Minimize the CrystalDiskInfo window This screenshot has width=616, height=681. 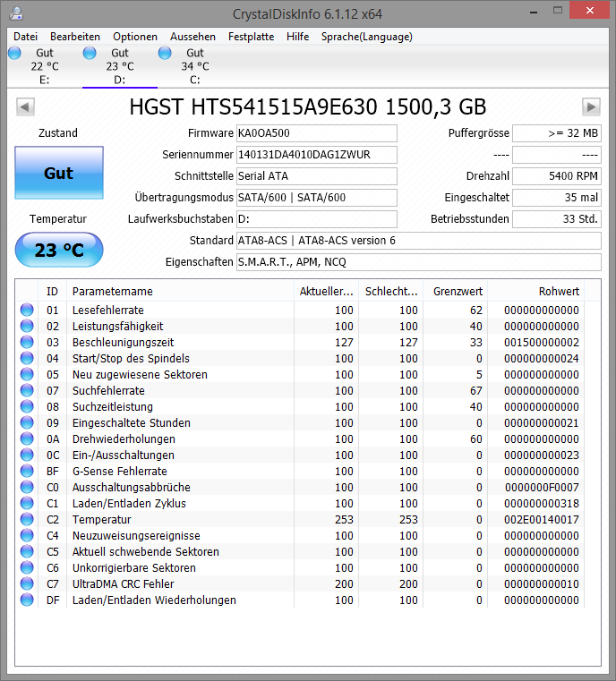534,12
